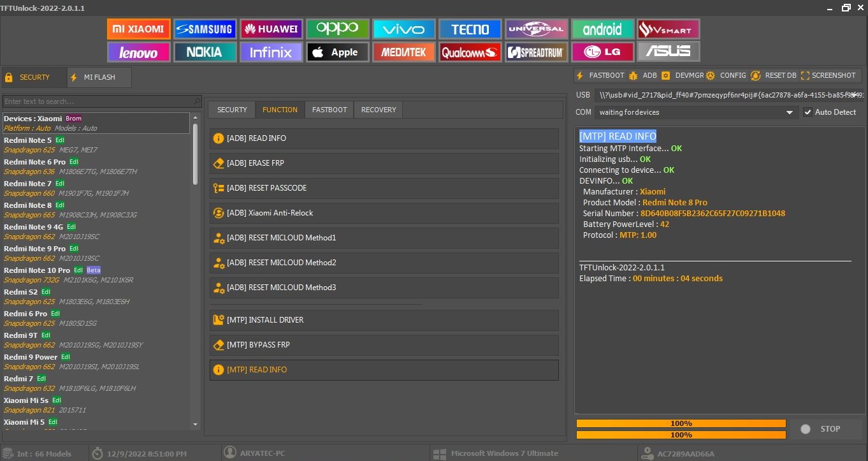Select the Android brand tile
The height and width of the screenshot is (461, 868).
pyautogui.click(x=603, y=29)
